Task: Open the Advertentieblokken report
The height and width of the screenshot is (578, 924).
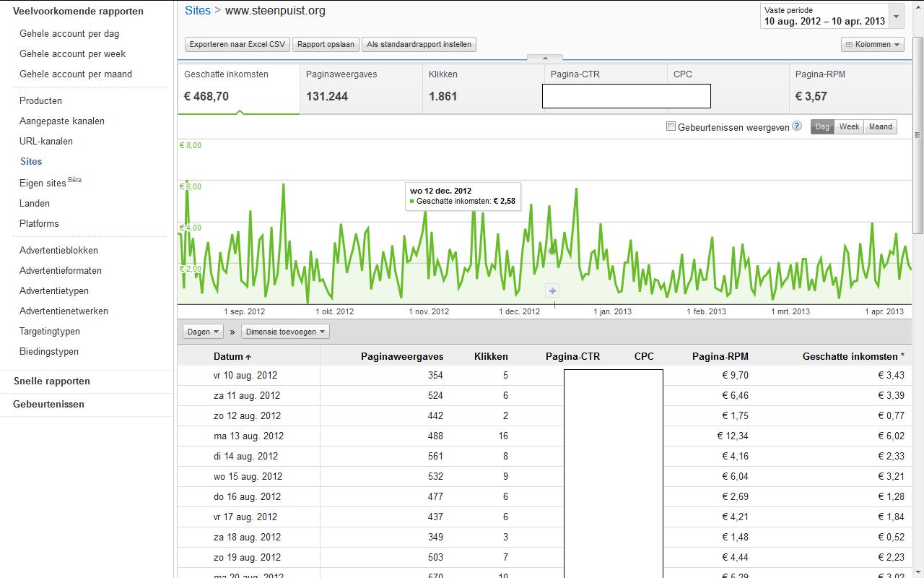Action: [58, 250]
